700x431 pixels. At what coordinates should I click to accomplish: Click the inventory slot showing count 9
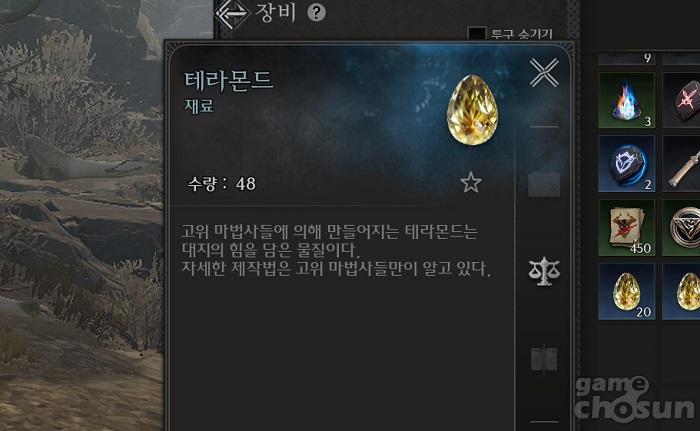tap(627, 59)
